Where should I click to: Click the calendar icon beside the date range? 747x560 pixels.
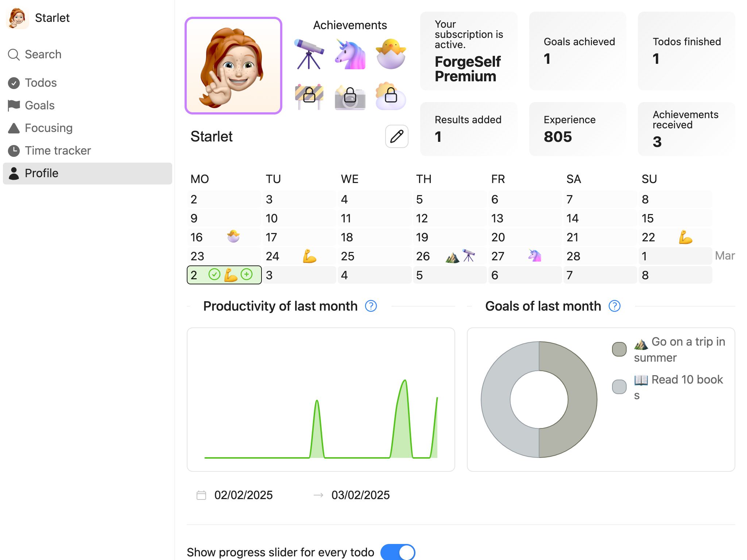pyautogui.click(x=201, y=495)
